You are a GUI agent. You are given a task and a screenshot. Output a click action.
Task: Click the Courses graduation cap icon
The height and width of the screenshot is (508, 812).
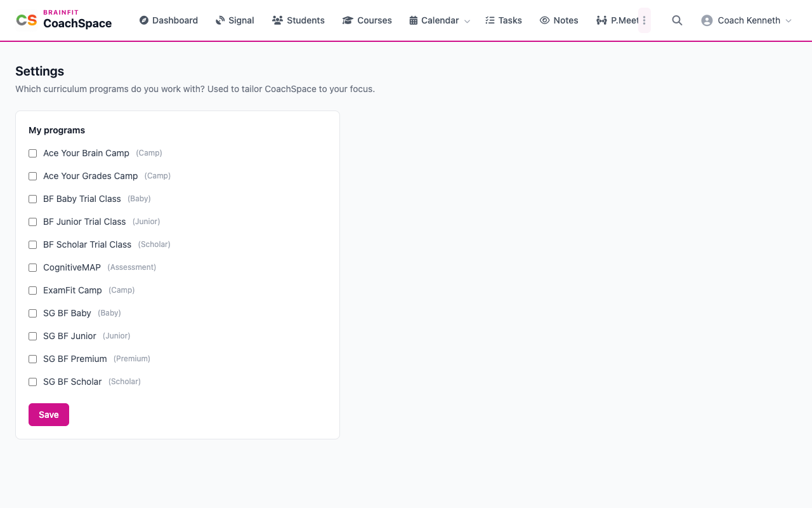click(x=348, y=20)
